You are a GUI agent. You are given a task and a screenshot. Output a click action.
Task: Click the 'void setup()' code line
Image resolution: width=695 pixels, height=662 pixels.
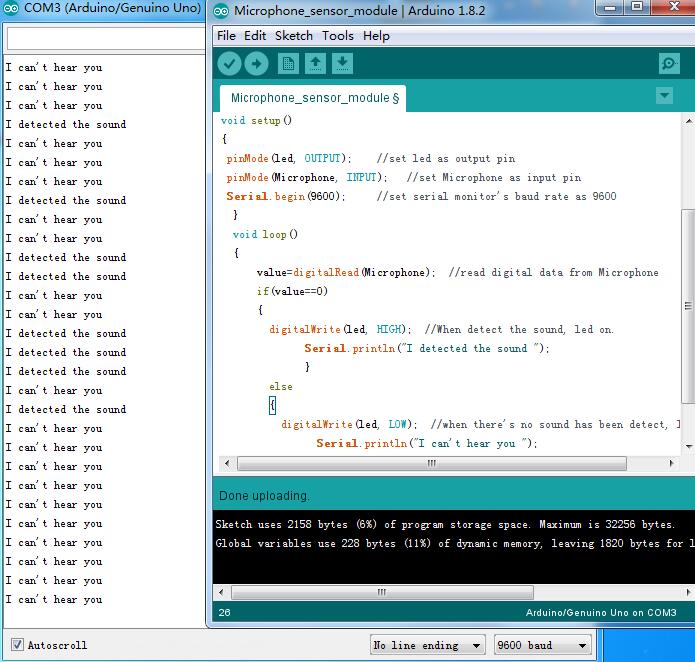click(256, 121)
